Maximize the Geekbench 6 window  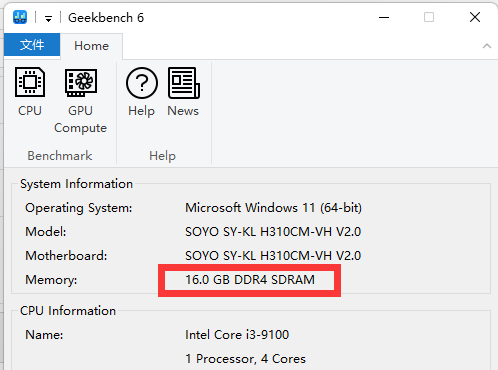(x=429, y=17)
